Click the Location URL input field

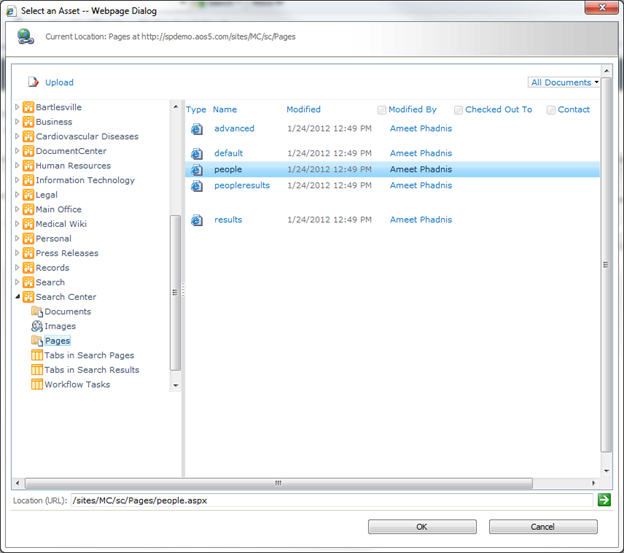click(330, 499)
